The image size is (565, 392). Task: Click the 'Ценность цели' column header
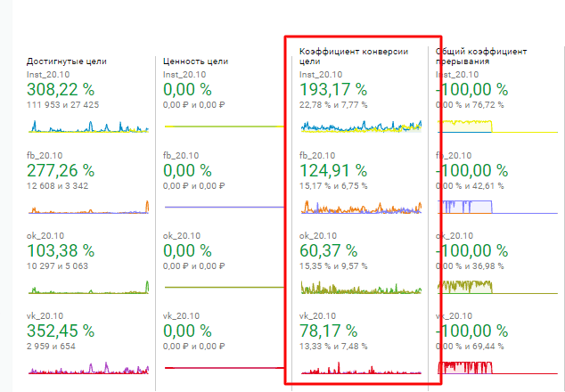coord(196,61)
